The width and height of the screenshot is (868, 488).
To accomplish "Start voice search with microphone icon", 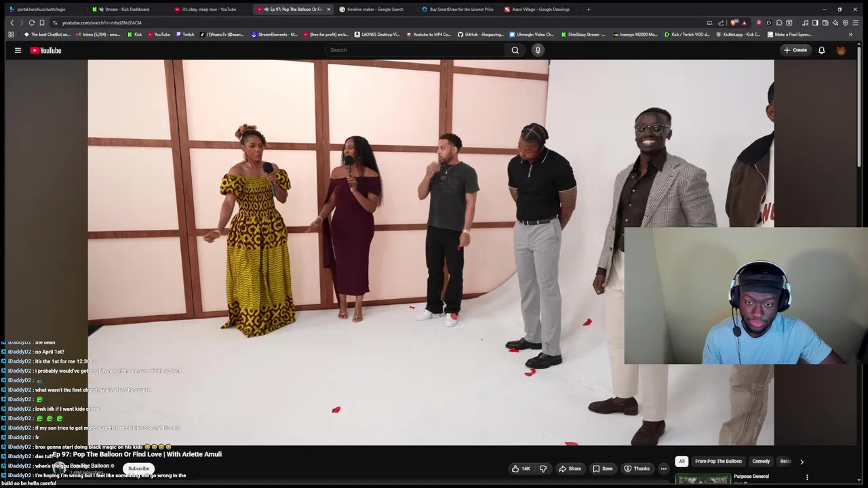I will (x=538, y=50).
